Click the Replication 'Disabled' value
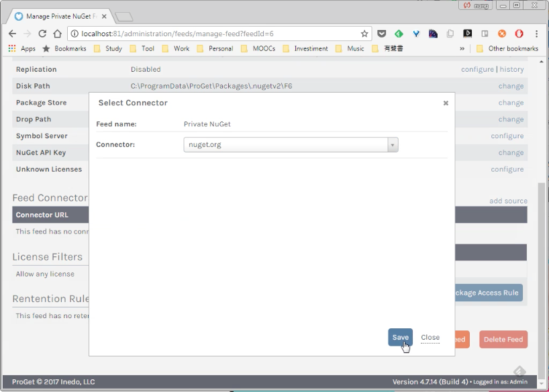Screen dimensions: 549x392 click(x=146, y=69)
